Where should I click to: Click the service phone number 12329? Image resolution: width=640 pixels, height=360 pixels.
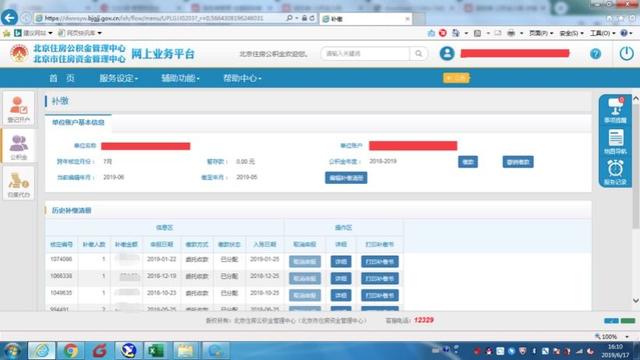[x=424, y=320]
